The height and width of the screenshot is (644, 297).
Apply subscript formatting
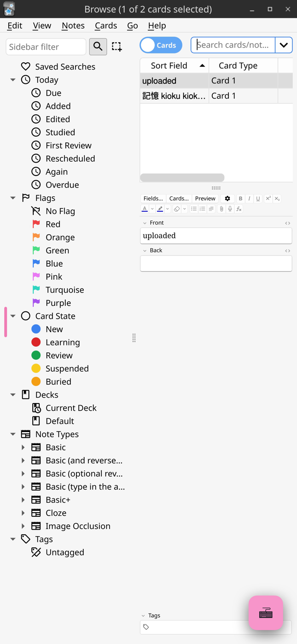click(277, 199)
